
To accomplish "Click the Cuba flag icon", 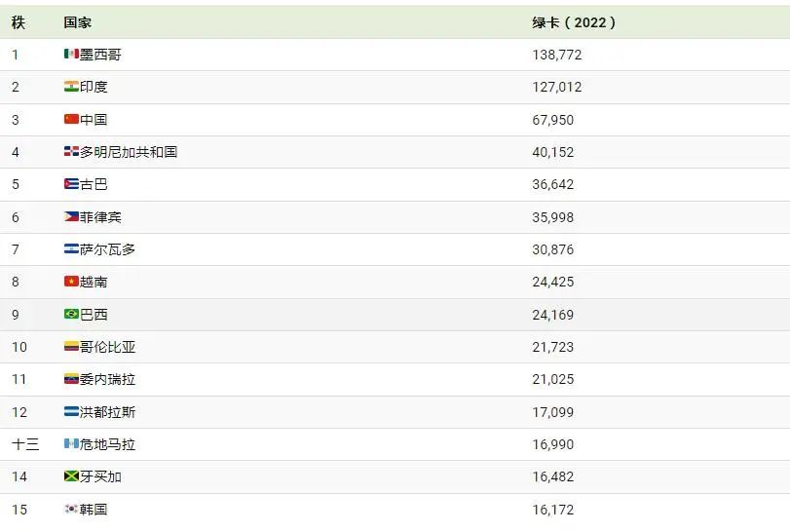I will pos(71,184).
